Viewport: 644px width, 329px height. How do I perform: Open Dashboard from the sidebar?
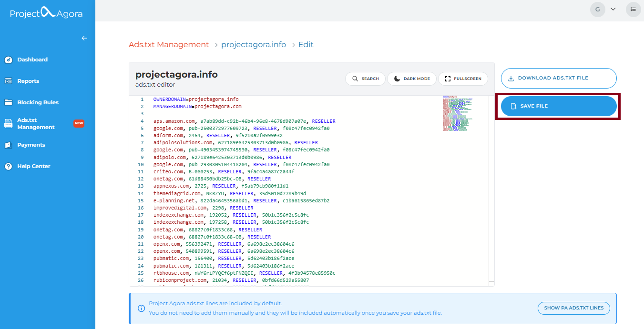[32, 60]
